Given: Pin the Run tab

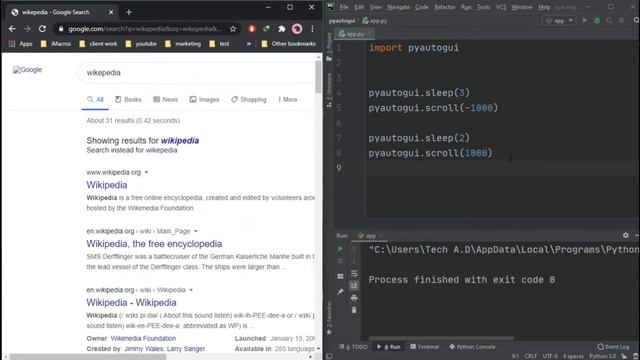Looking at the screenshot, I should pyautogui.click(x=340, y=291).
